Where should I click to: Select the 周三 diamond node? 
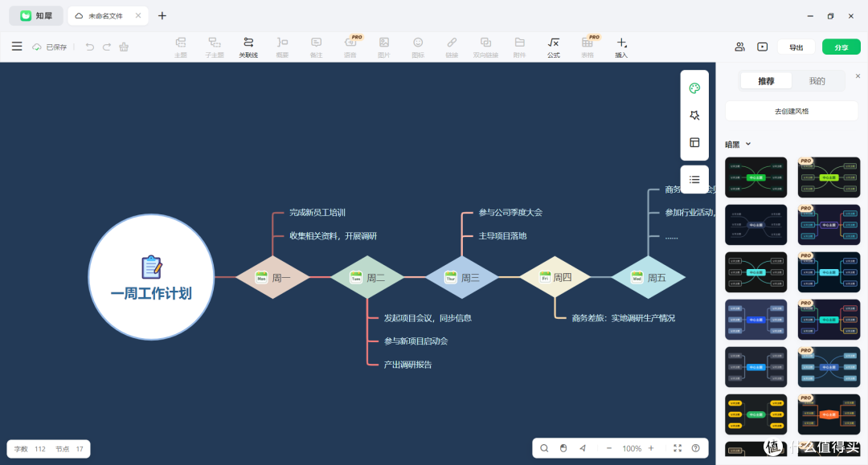point(462,277)
